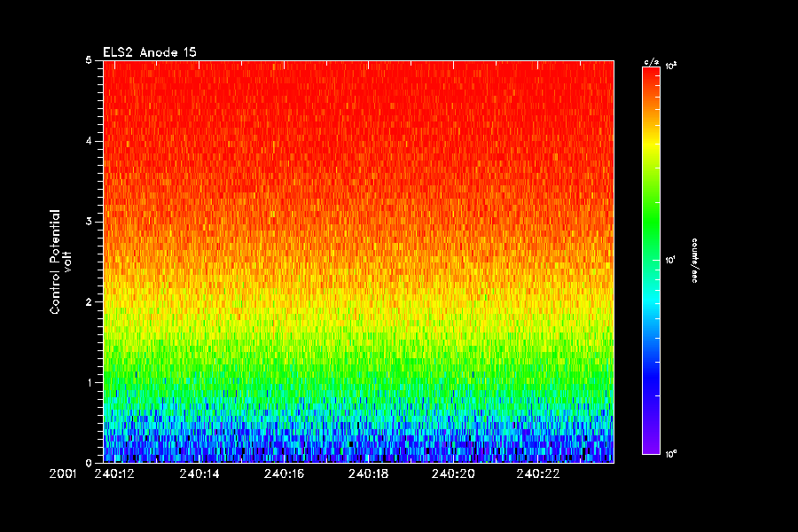Click the time label 240:22
Screen dimensions: 798x532
click(538, 474)
